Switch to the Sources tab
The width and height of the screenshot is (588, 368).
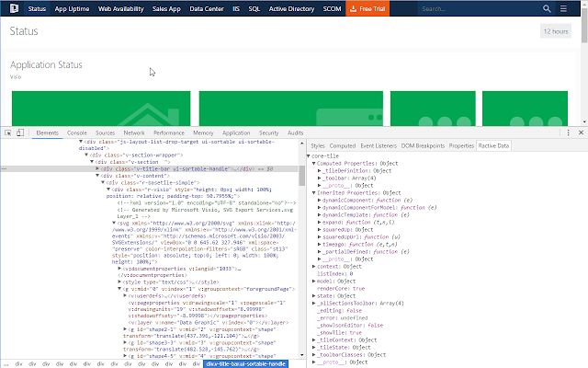click(105, 132)
